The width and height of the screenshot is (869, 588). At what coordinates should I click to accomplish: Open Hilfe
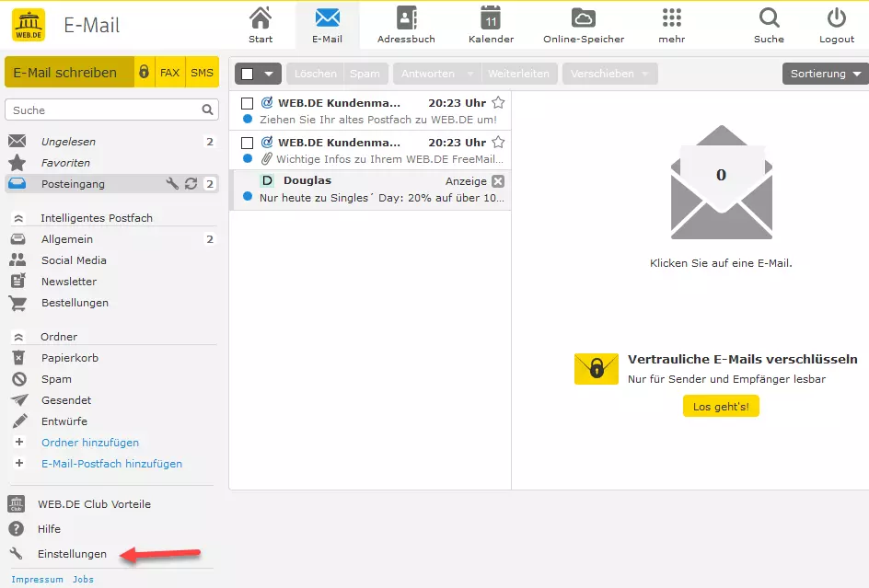[49, 529]
